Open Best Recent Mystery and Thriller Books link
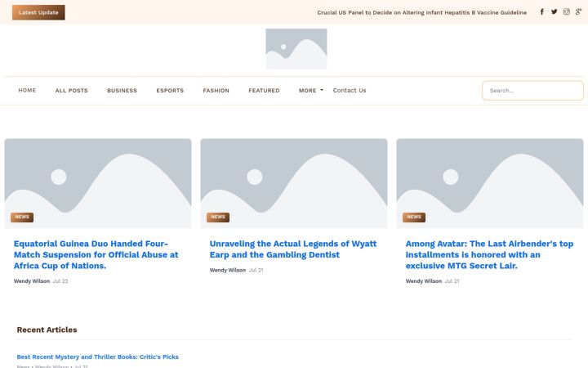Image resolution: width=588 pixels, height=368 pixels. 97,357
